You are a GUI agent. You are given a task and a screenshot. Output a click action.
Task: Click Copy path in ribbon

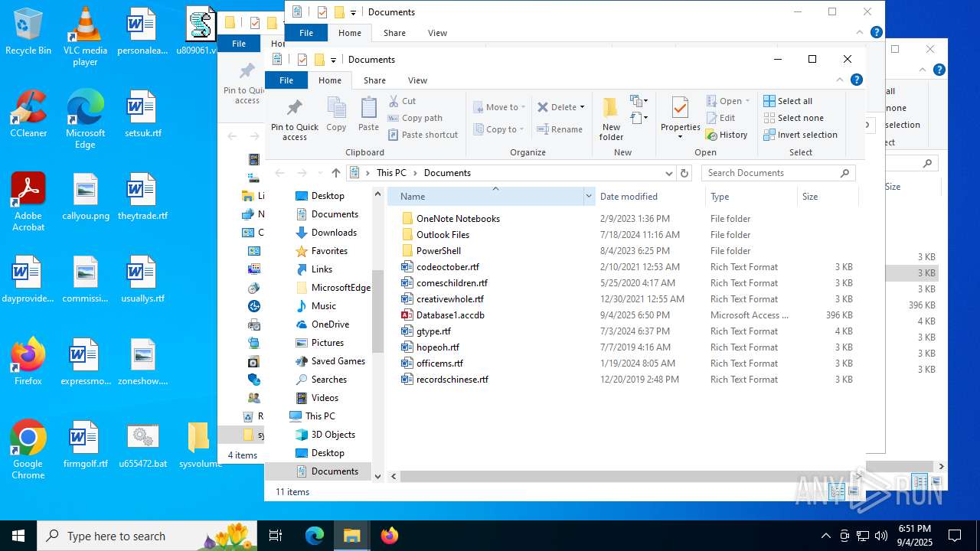coord(415,118)
